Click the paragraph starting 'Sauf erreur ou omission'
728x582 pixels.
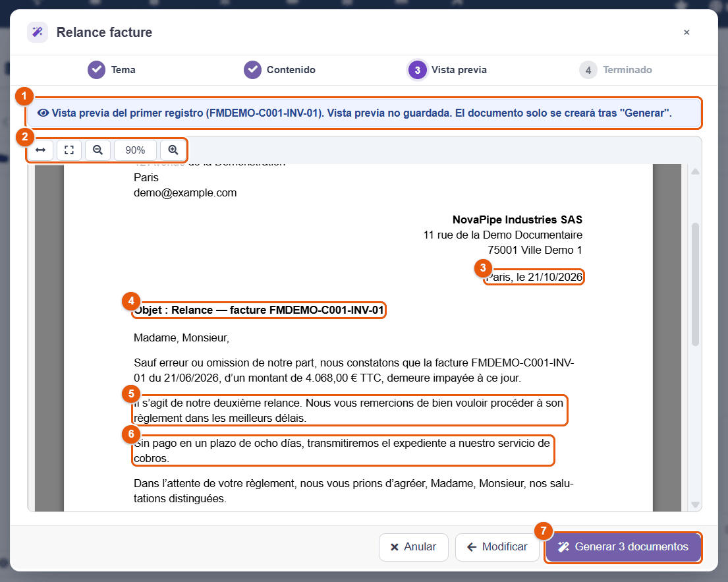pos(354,370)
